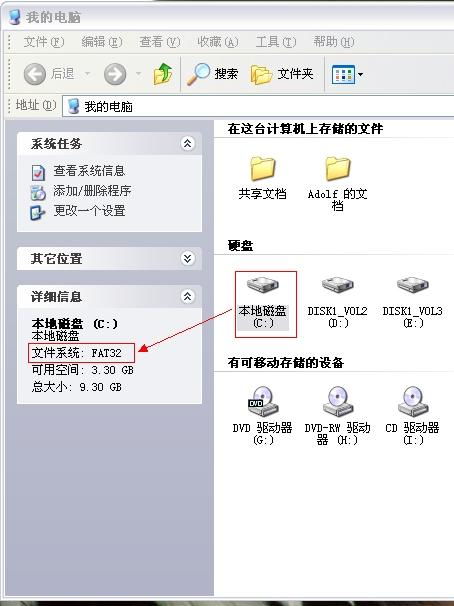Click the Forward green arrow button
The image size is (454, 606).
(x=115, y=74)
